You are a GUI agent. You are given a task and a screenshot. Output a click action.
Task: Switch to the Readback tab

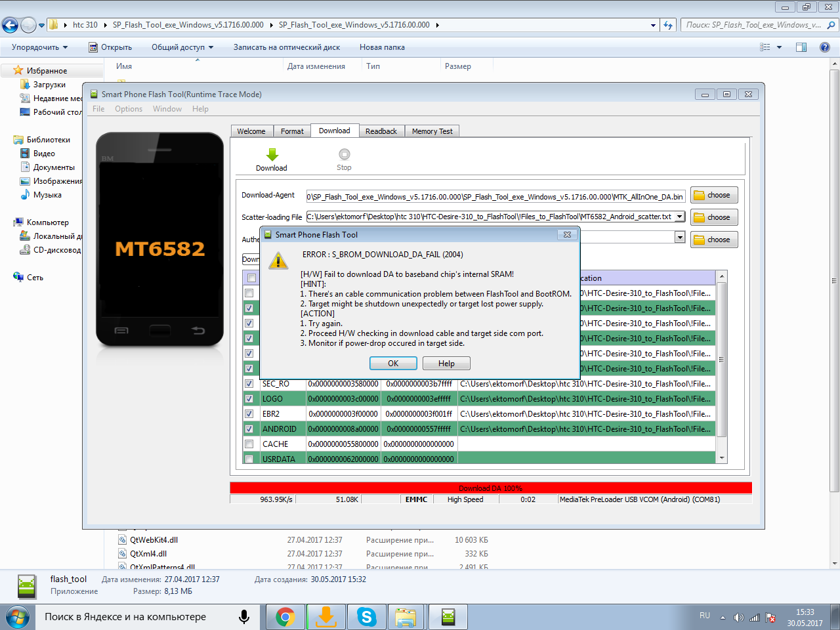pos(381,131)
